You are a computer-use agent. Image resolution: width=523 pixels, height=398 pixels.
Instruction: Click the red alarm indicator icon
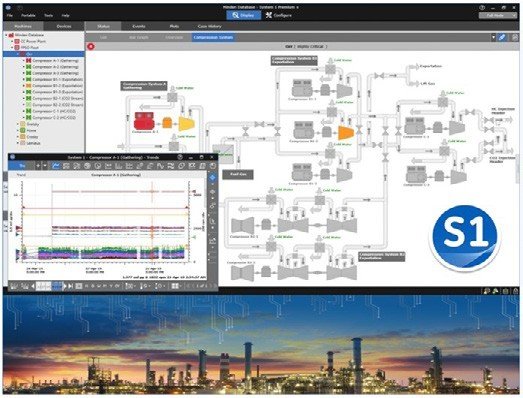(91, 46)
